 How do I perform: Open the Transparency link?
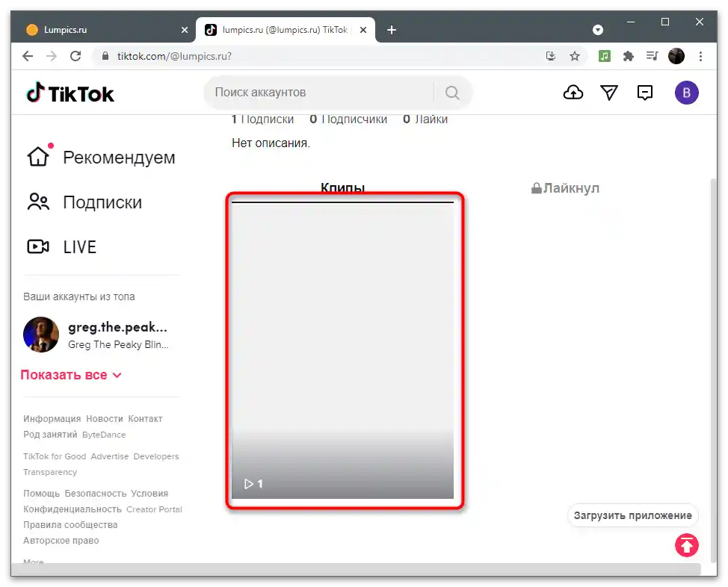click(50, 472)
